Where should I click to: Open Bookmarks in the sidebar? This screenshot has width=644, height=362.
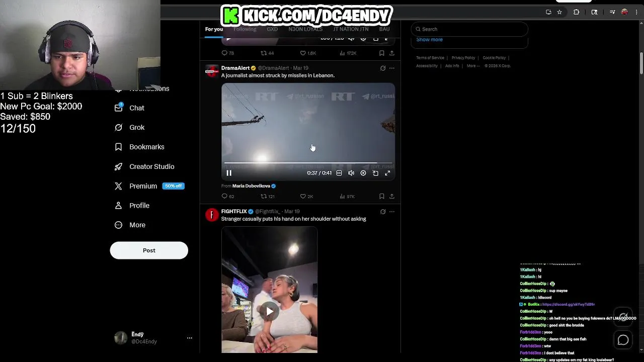[x=140, y=147]
